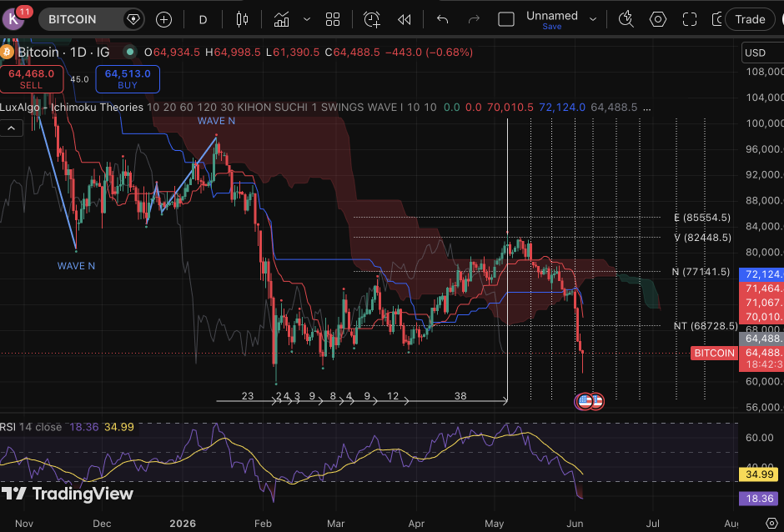The image size is (784, 532).
Task: Click the time cycle number 23
Action: (x=248, y=396)
